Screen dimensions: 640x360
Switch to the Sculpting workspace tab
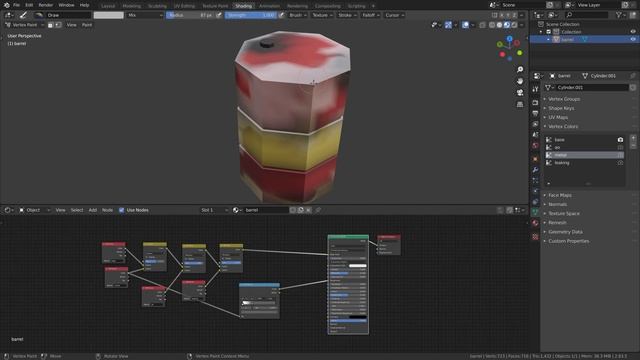(157, 6)
